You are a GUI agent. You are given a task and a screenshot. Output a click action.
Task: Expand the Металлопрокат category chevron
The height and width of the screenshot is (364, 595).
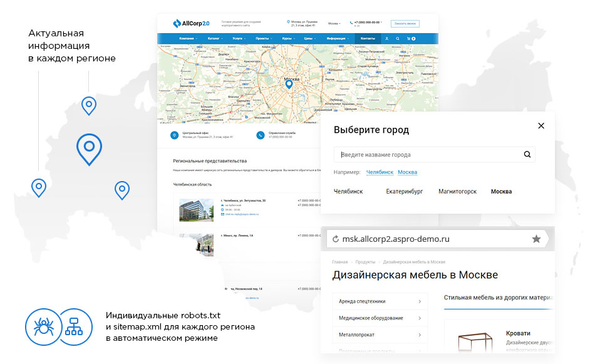[419, 335]
